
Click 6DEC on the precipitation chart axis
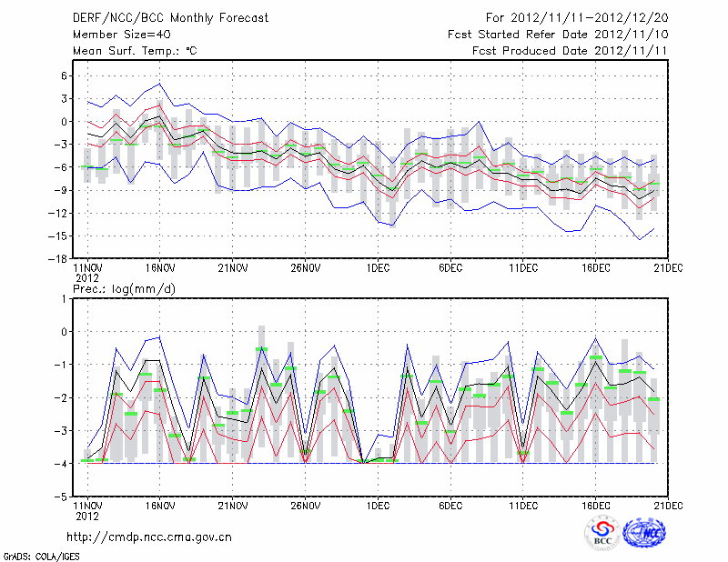tap(450, 507)
